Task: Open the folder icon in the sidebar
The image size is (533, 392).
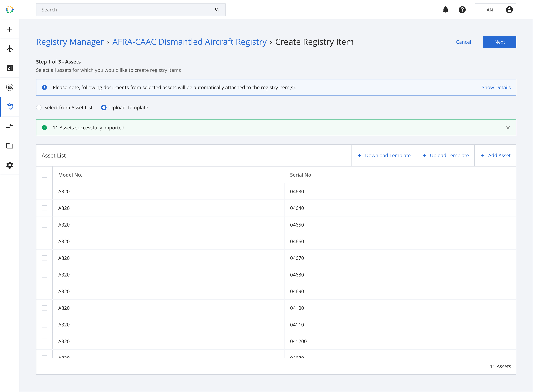Action: [x=10, y=146]
